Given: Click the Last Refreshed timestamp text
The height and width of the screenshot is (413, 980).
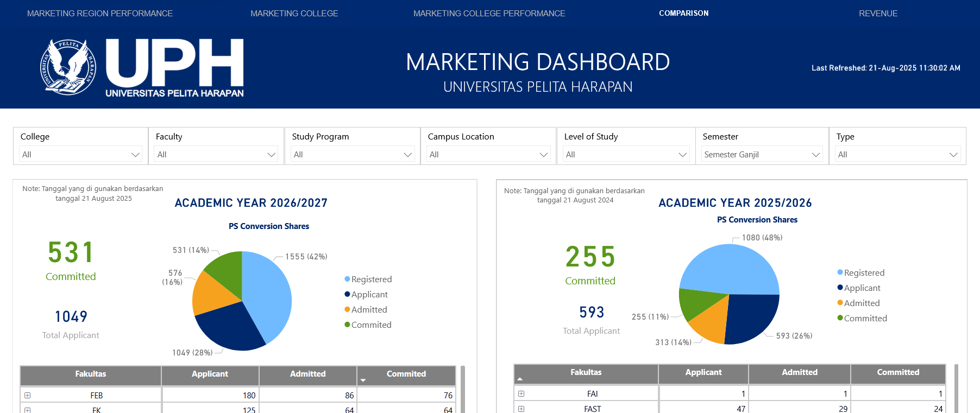Looking at the screenshot, I should (885, 68).
